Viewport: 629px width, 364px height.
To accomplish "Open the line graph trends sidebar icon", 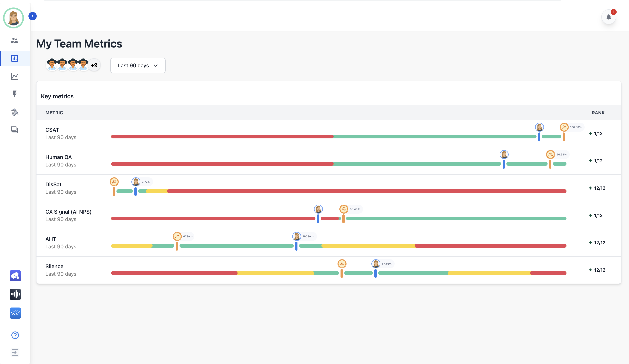I will [x=15, y=76].
